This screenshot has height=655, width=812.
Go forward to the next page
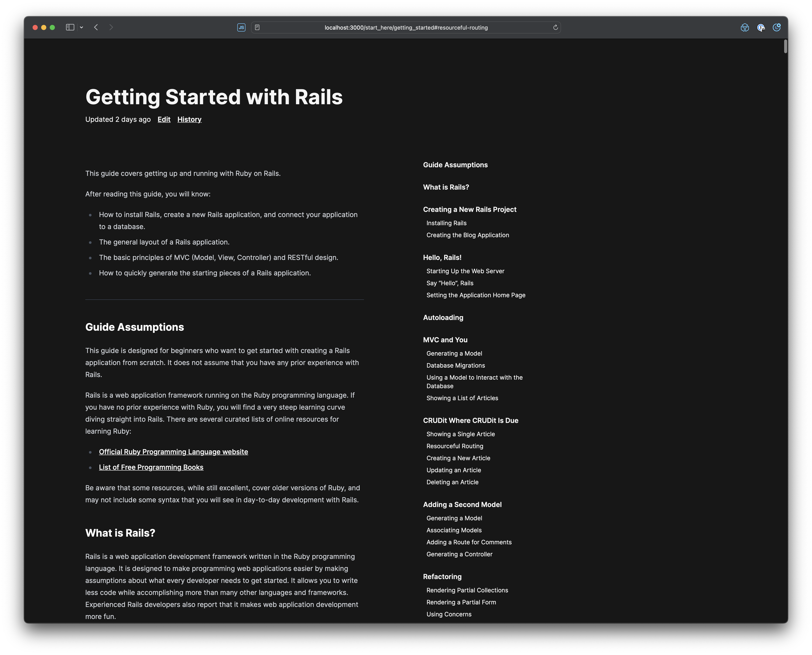click(111, 27)
